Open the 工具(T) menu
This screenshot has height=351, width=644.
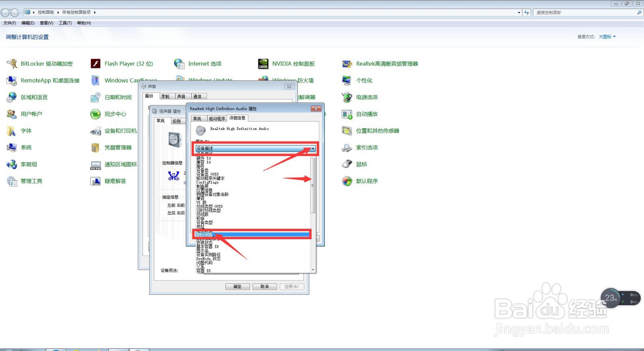(65, 23)
